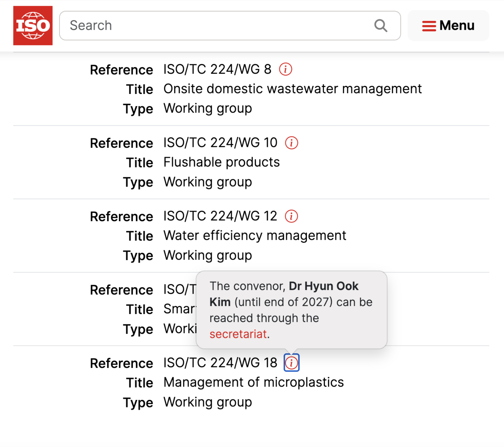Show info for ISO/TC 224/WG 8
504x447 pixels.
click(286, 69)
